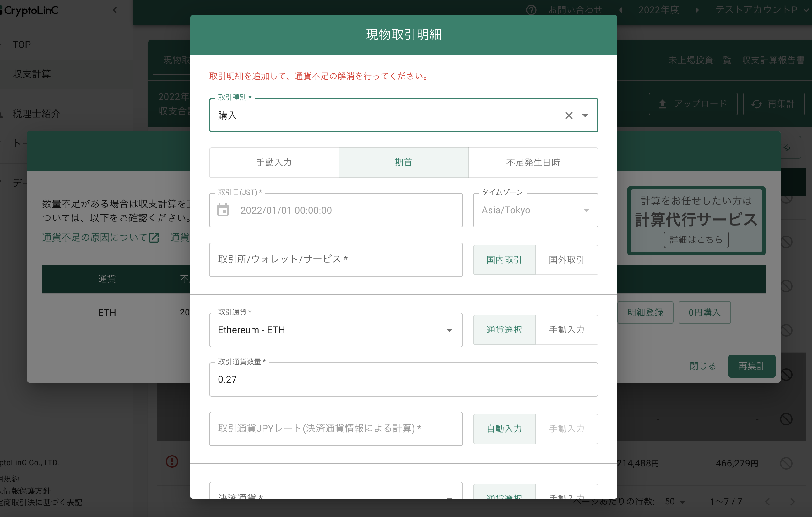Click the 取引所/ウォレット/サービス input field
This screenshot has height=517, width=812.
(336, 260)
